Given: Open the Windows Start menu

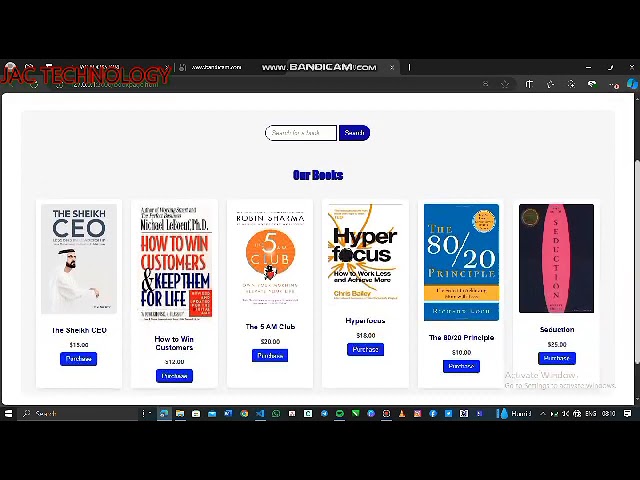Looking at the screenshot, I should click(8, 413).
